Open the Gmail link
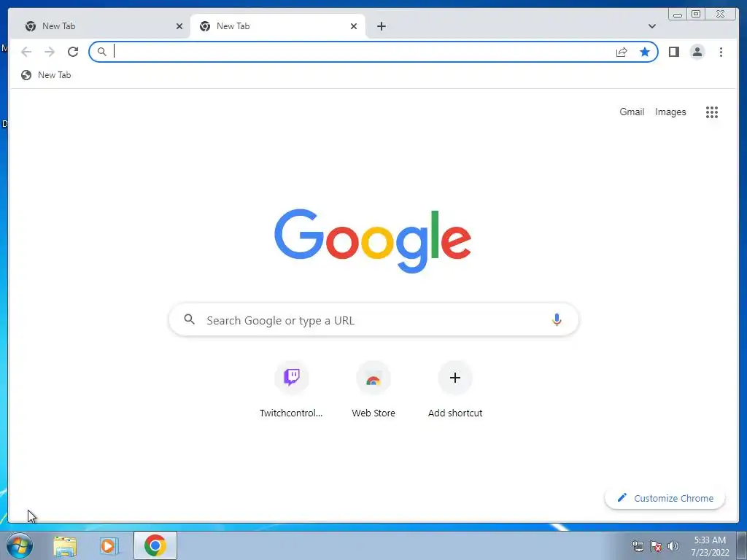This screenshot has width=747, height=560. [x=632, y=112]
